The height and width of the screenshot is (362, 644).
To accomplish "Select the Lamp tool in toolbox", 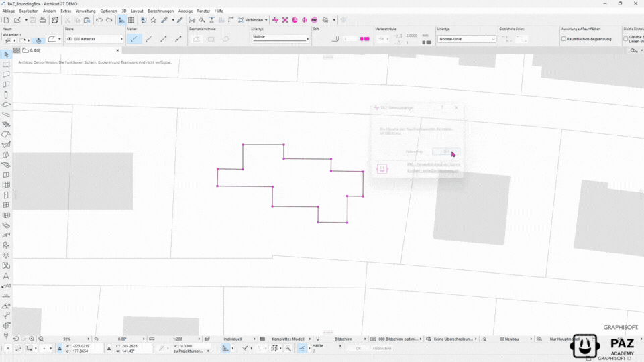I will (x=6, y=255).
